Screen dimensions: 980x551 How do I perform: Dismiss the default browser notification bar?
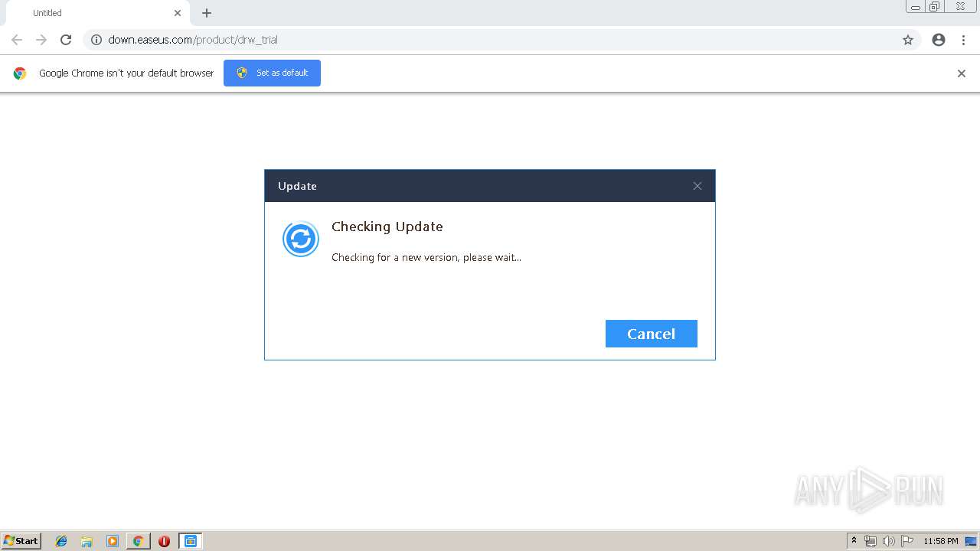pos(962,73)
